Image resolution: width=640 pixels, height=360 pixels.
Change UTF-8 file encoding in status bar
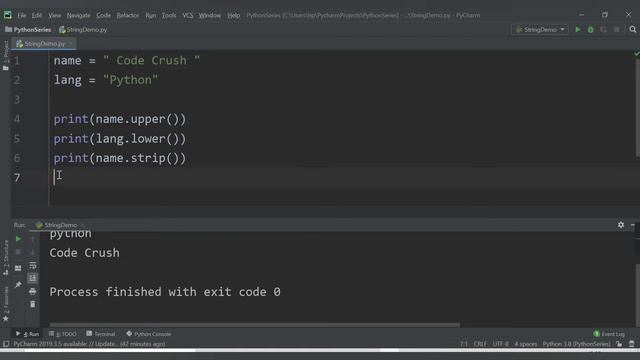pos(500,344)
